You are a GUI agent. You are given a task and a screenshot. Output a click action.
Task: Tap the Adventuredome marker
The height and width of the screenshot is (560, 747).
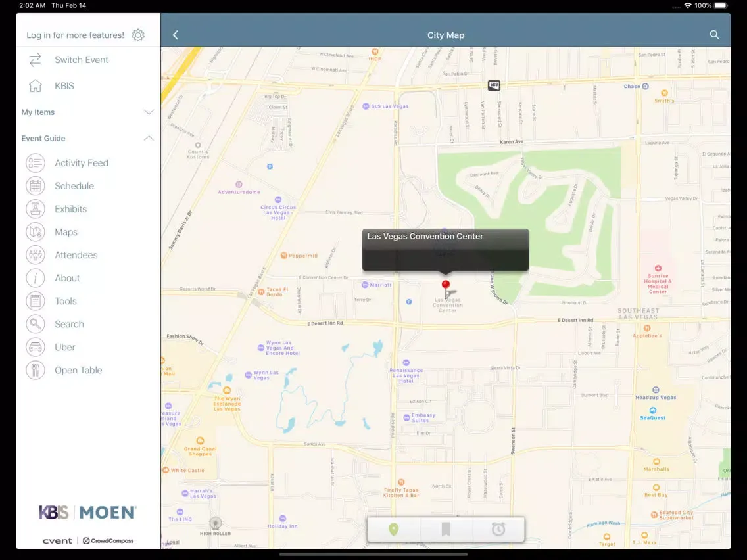(239, 184)
